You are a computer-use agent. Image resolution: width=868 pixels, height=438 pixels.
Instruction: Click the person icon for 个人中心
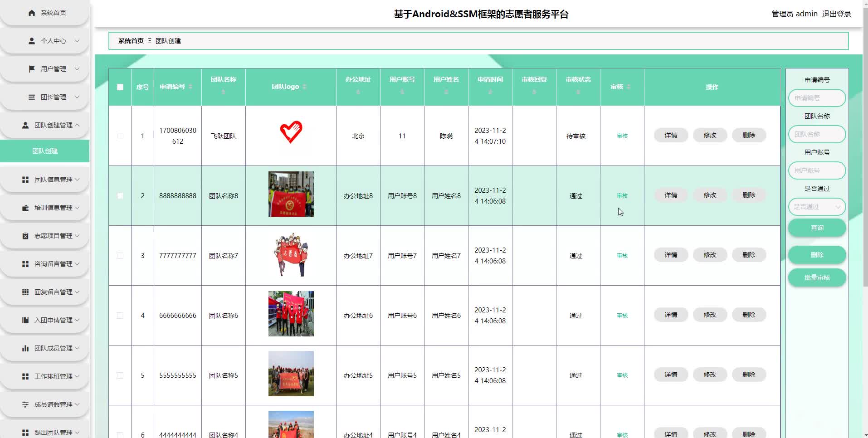[32, 41]
